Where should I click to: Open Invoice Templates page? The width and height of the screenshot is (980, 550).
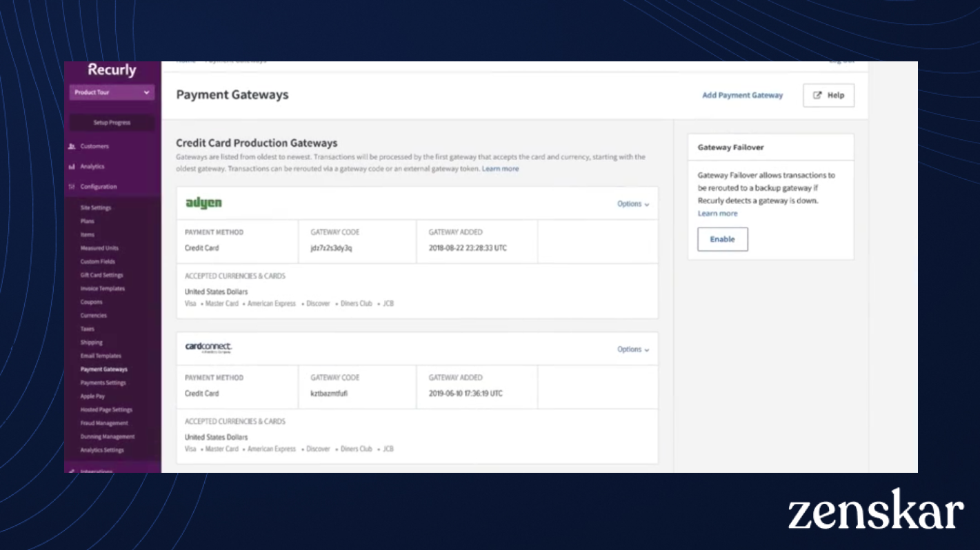click(103, 289)
